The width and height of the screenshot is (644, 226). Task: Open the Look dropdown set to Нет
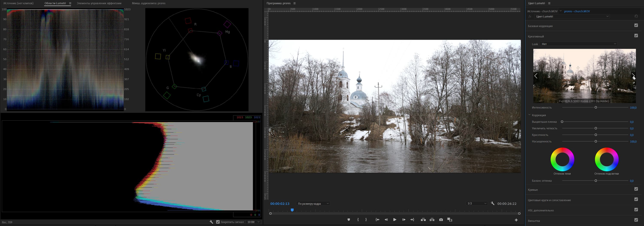coord(578,44)
